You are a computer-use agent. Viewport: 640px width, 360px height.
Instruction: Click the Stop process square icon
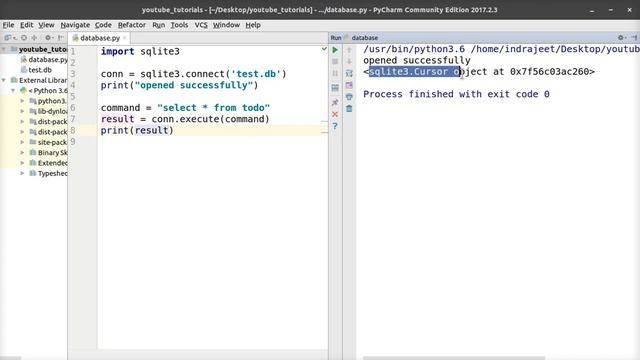click(335, 62)
